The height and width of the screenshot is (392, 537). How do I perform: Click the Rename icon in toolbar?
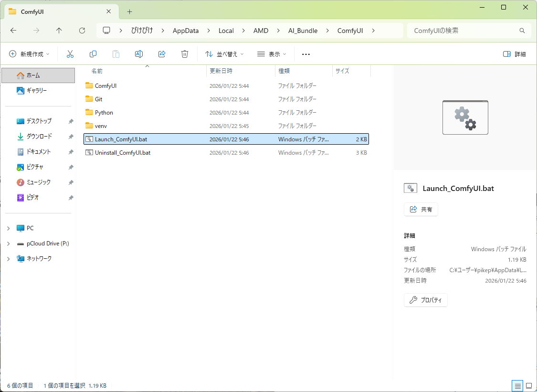click(139, 54)
